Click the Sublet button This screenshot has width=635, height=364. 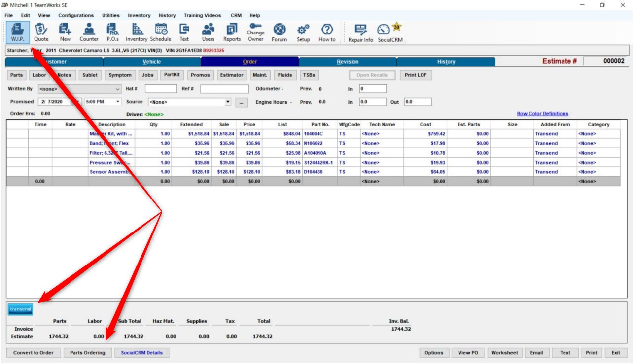click(90, 75)
